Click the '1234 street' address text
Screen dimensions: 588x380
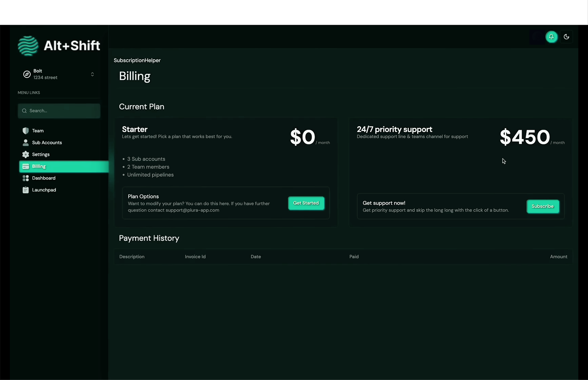[x=45, y=78]
